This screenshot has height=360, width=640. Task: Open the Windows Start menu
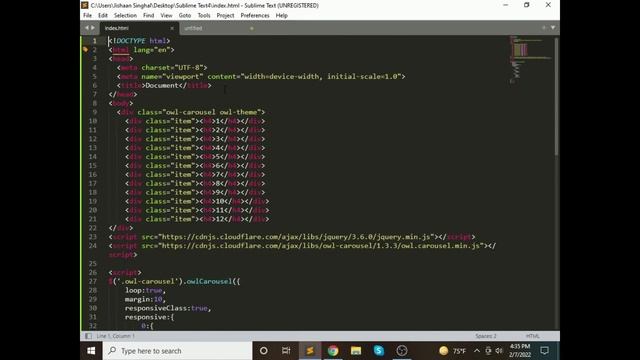[91, 351]
